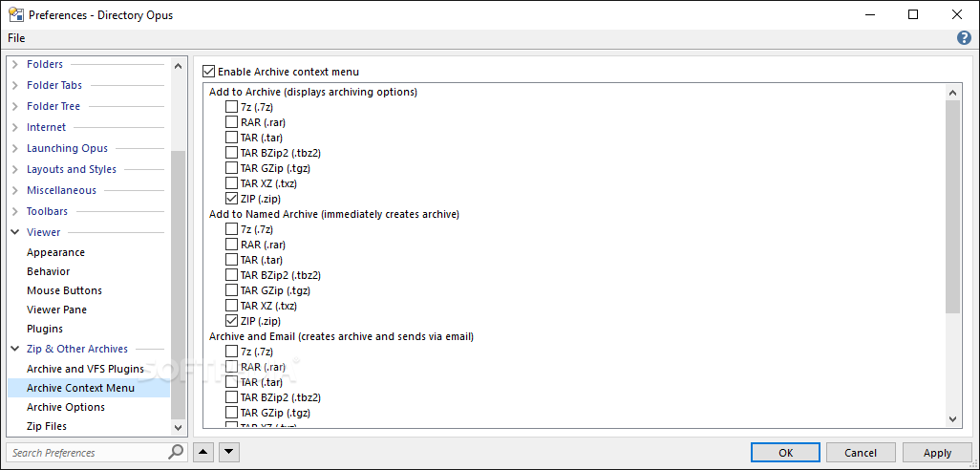Check RAR under Add to Archive
Viewport: 980px width, 470px height.
pos(232,122)
